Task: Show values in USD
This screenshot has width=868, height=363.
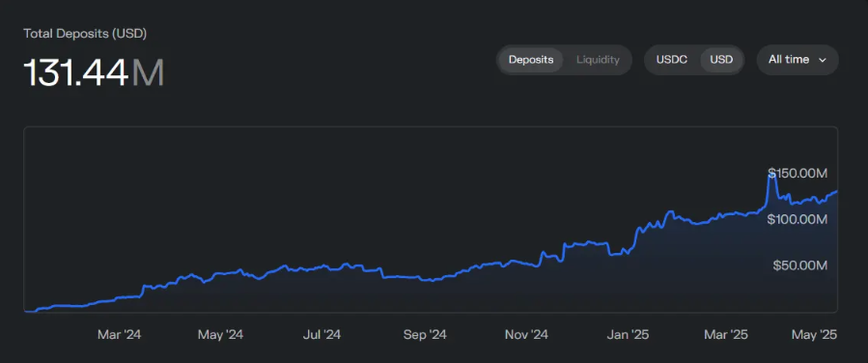Action: [x=721, y=60]
